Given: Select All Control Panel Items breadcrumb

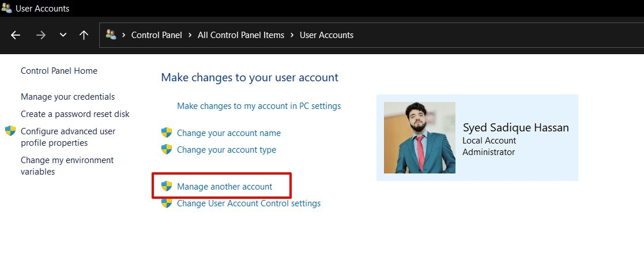Looking at the screenshot, I should [x=241, y=35].
